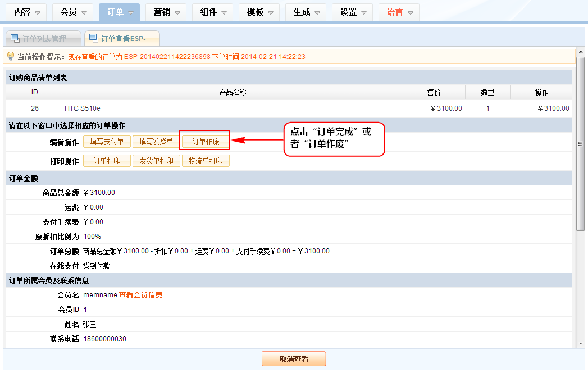The width and height of the screenshot is (588, 372).
Task: Open the 组件 menu
Action: (213, 12)
